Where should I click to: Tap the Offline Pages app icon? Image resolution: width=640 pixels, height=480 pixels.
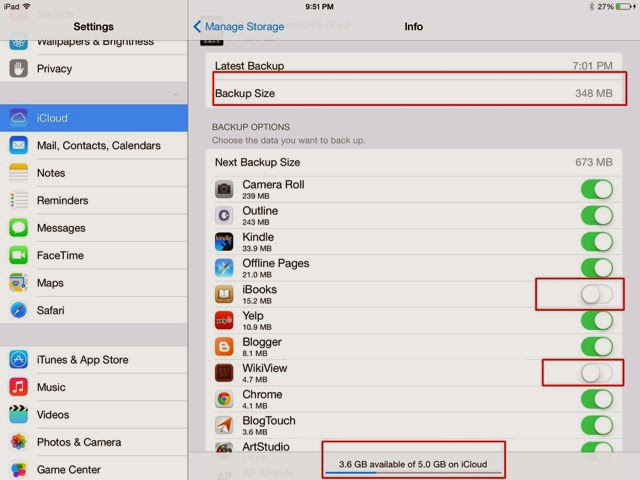[224, 268]
